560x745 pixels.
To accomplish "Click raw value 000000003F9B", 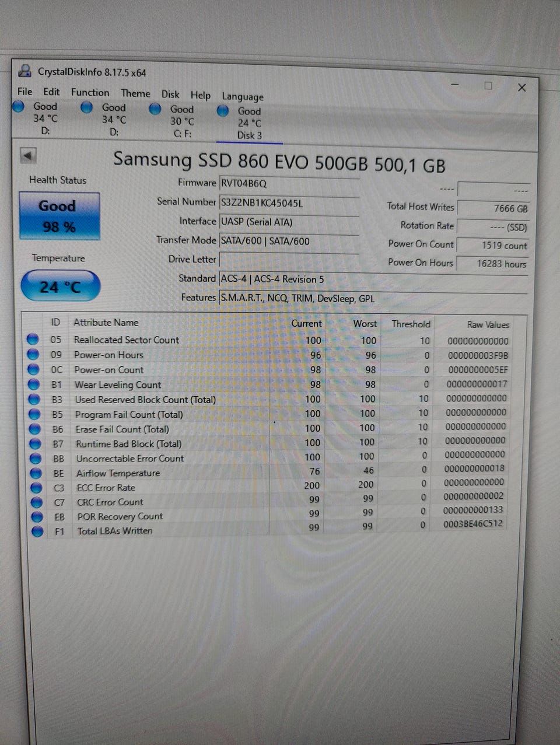I will pyautogui.click(x=478, y=355).
